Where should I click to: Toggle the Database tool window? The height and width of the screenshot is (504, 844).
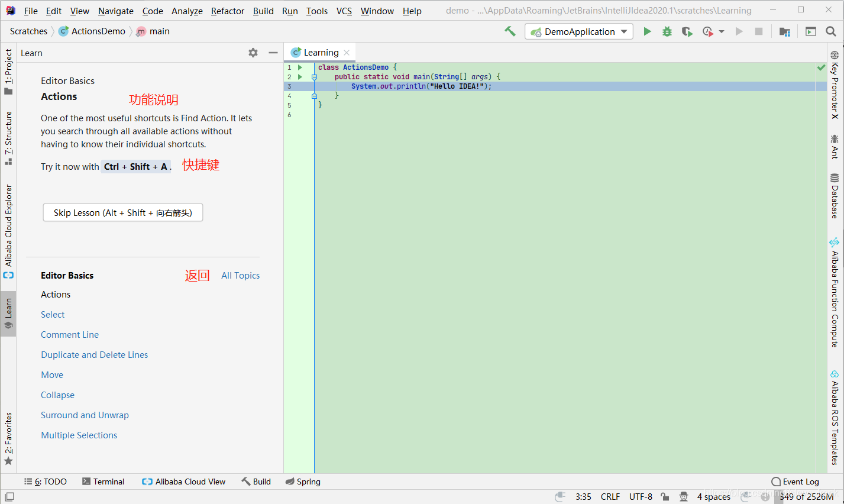[835, 196]
